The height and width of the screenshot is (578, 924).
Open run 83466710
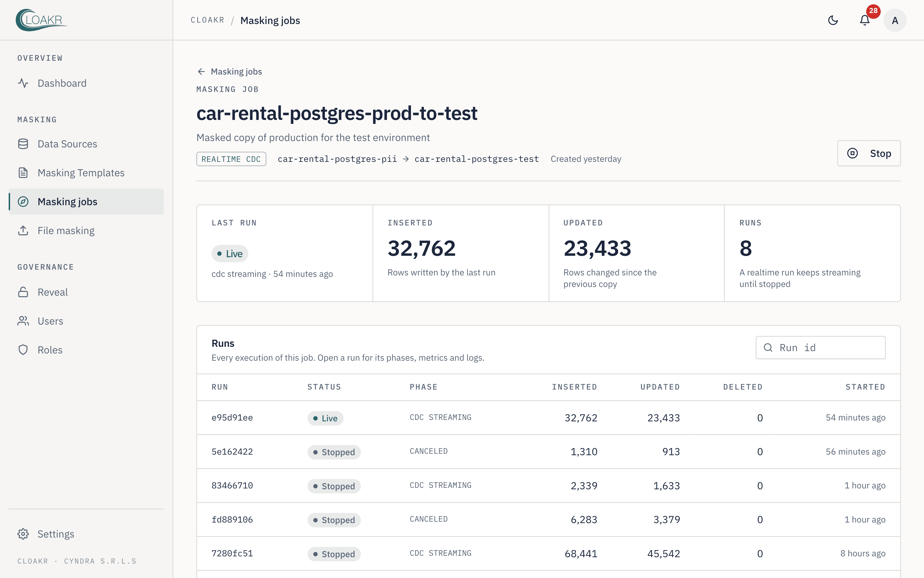548,486
